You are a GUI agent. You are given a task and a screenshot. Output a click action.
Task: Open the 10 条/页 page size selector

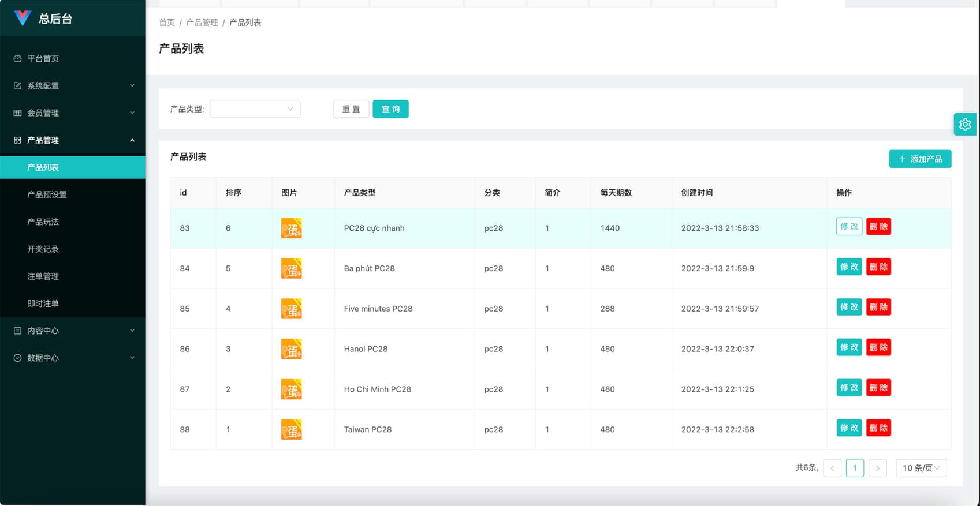(x=921, y=468)
